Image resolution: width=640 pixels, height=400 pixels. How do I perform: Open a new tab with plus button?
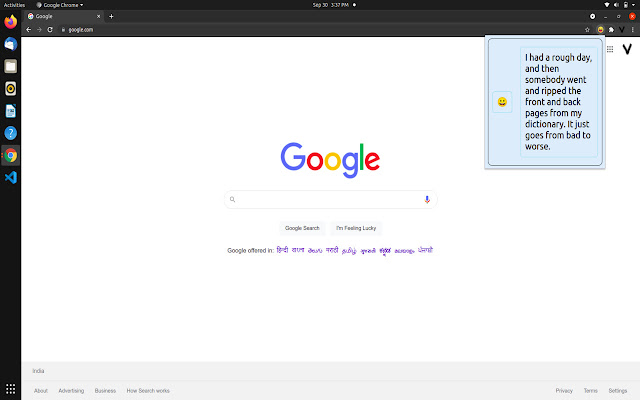pyautogui.click(x=111, y=16)
